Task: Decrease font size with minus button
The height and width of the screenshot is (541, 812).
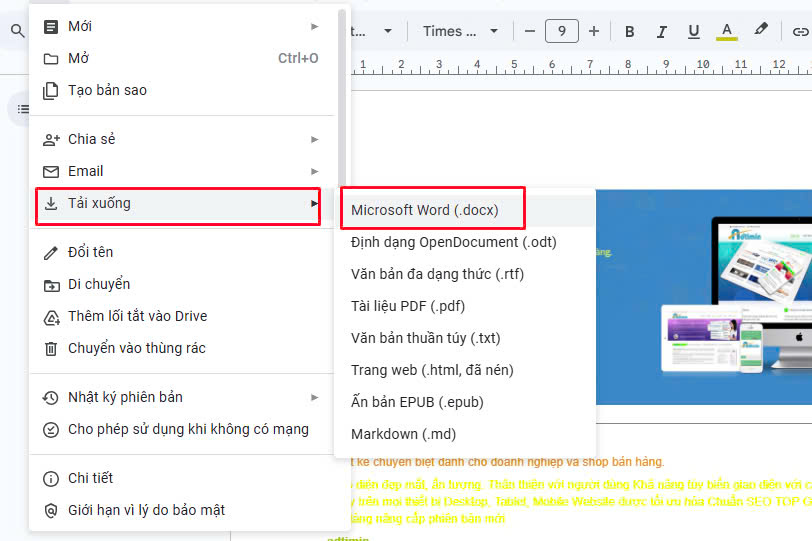Action: 529,32
